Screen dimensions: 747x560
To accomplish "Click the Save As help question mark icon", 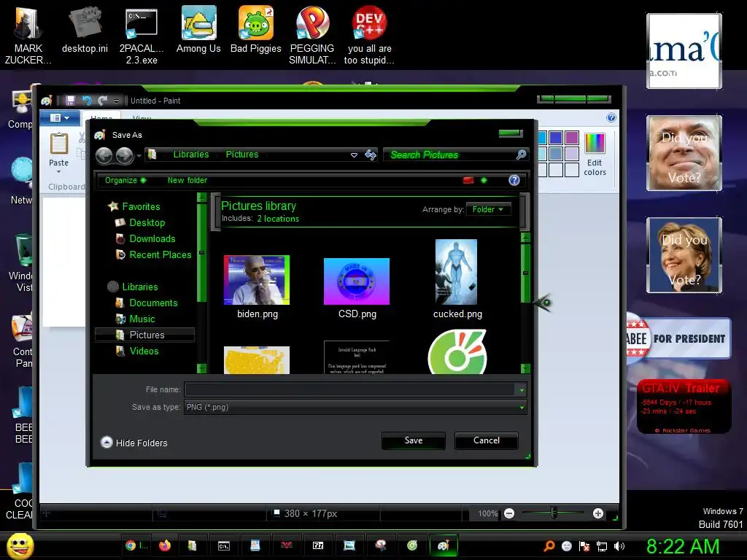I will pyautogui.click(x=514, y=180).
